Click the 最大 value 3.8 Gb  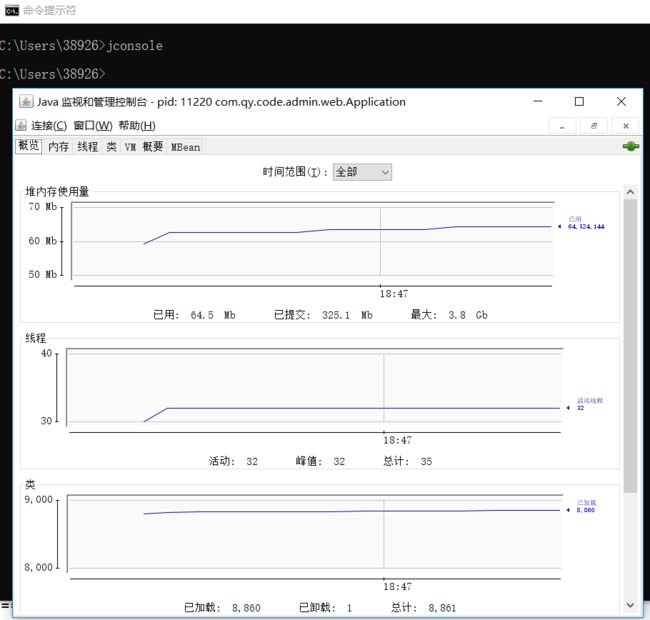tap(468, 315)
